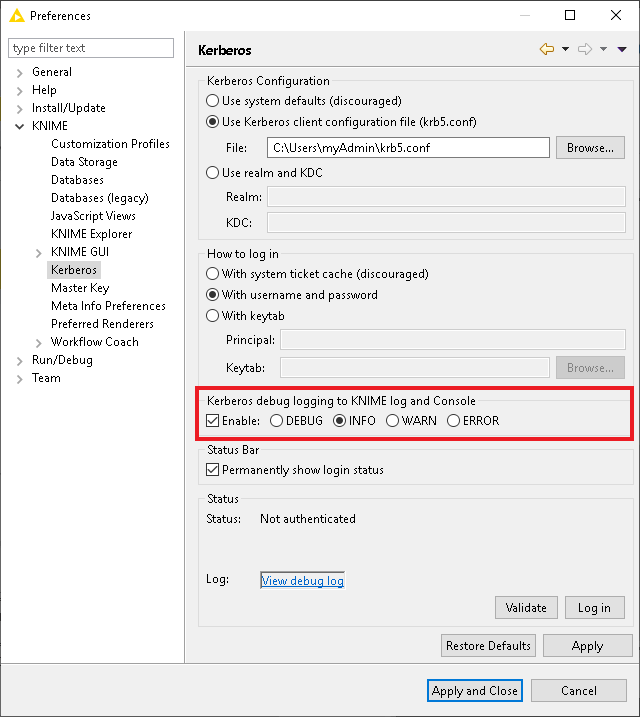Click Apply and Close
This screenshot has width=640, height=717.
475,690
